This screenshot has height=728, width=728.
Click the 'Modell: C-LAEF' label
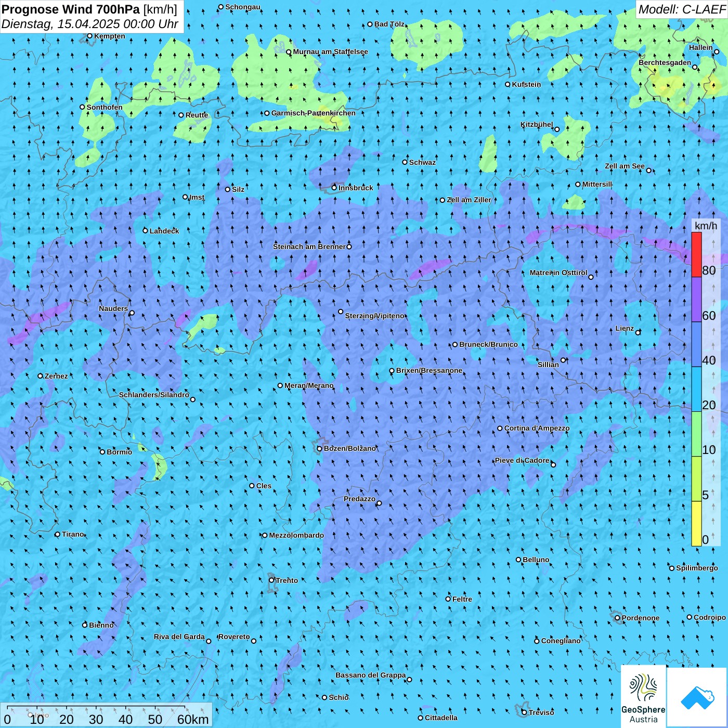click(682, 9)
